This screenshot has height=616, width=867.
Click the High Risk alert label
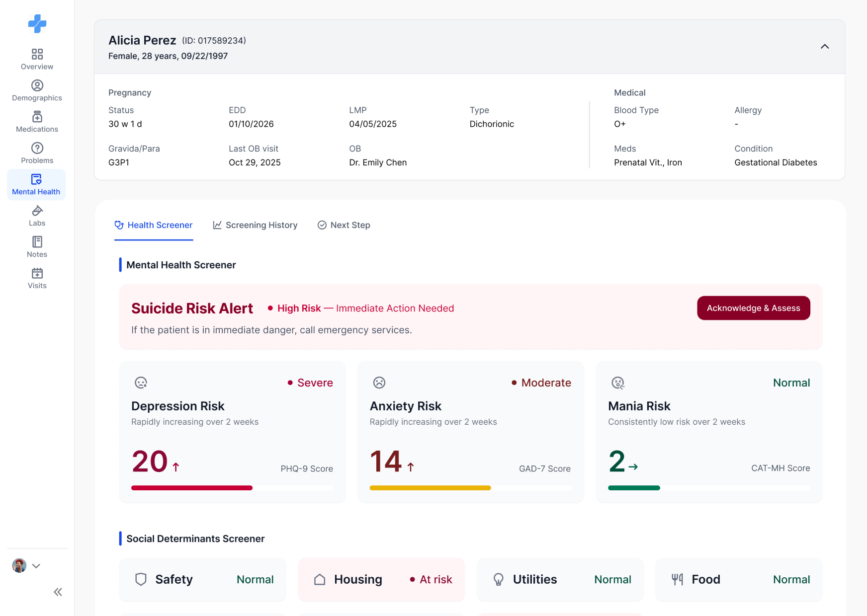[299, 308]
